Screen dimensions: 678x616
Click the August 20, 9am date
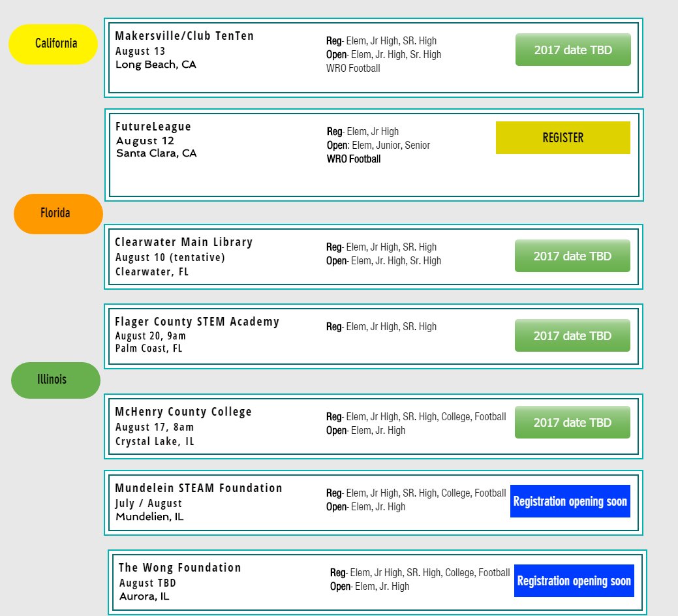[151, 336]
